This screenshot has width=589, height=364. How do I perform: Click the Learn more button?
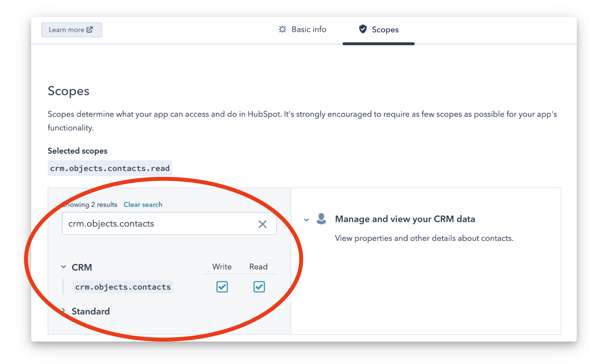click(x=71, y=30)
